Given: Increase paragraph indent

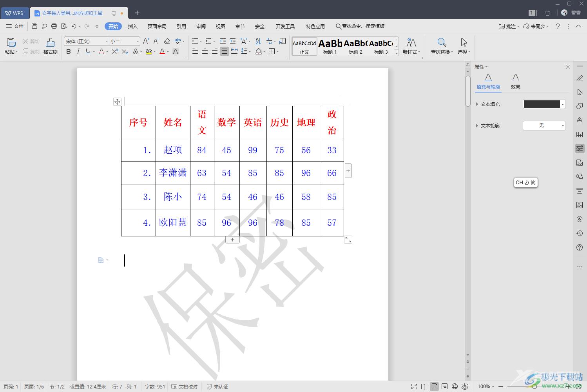Looking at the screenshot, I should [x=233, y=41].
